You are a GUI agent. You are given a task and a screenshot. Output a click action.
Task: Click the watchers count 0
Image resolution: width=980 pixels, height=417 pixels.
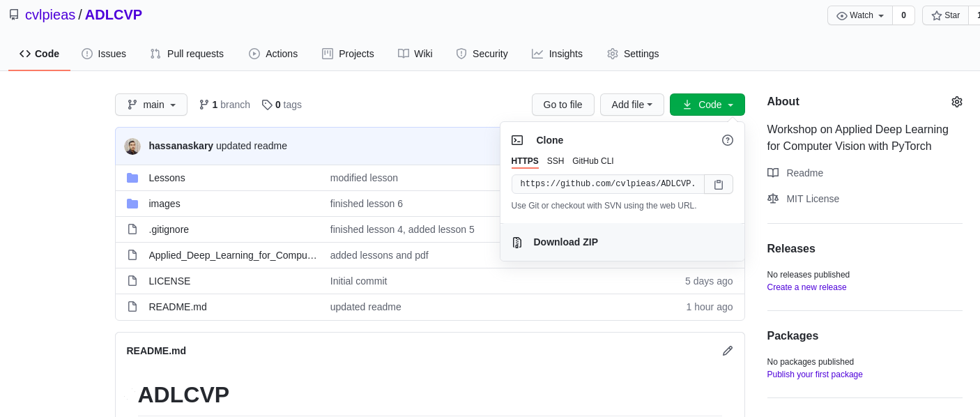point(903,15)
